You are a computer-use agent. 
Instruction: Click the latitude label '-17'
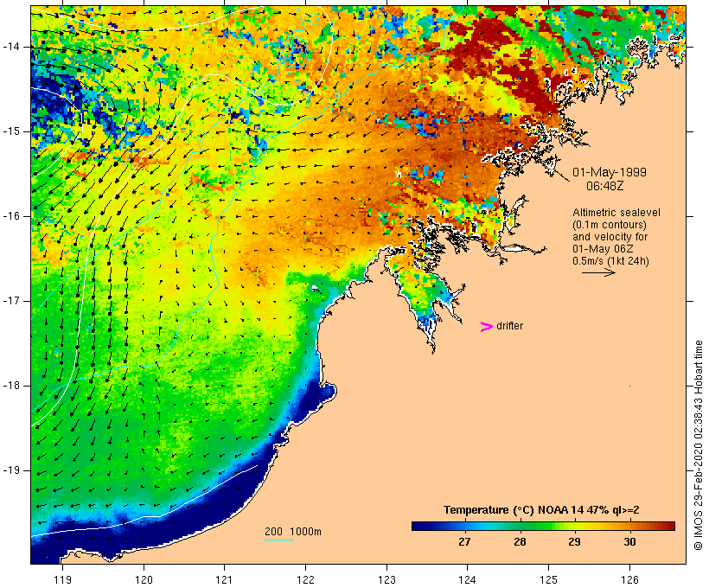click(x=10, y=301)
